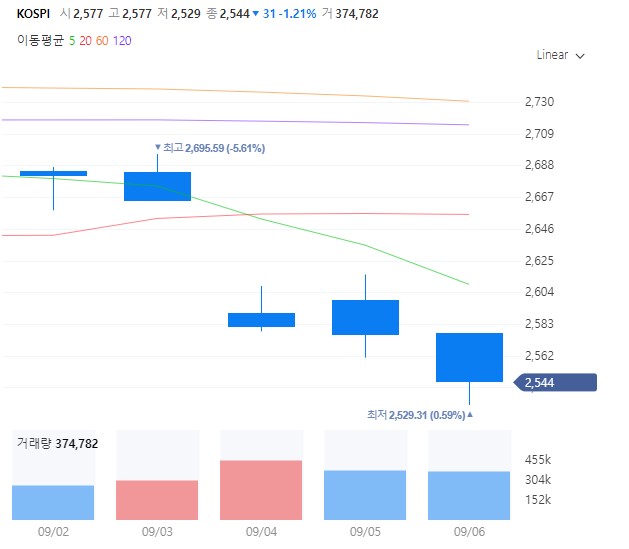Viewport: 629px width, 549px height.
Task: Click the 09/05 date label
Action: point(365,532)
